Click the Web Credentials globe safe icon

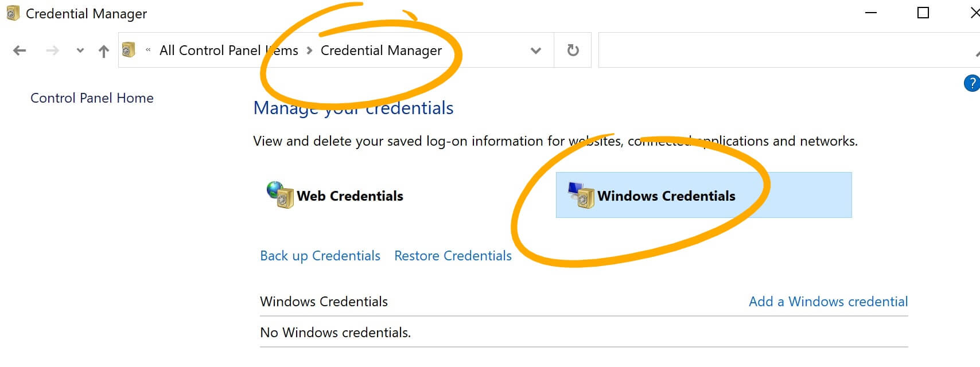click(x=280, y=195)
